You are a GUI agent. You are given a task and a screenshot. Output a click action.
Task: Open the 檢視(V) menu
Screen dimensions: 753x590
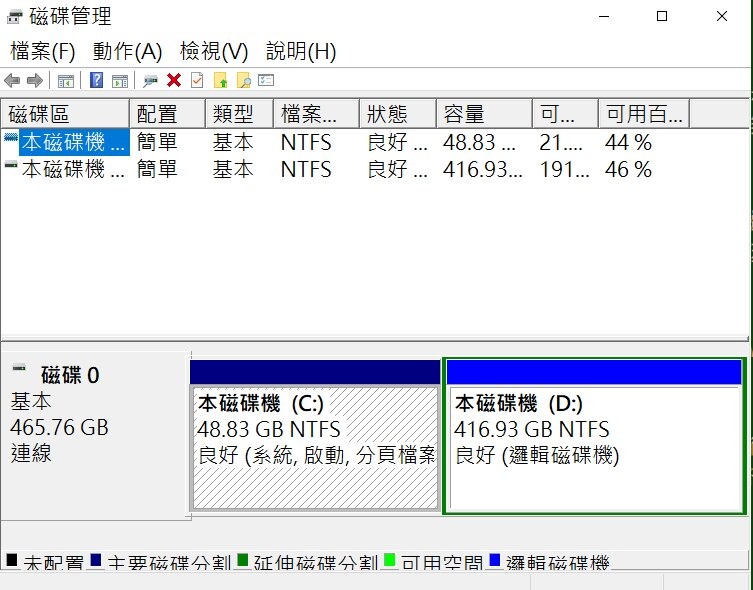pos(214,51)
